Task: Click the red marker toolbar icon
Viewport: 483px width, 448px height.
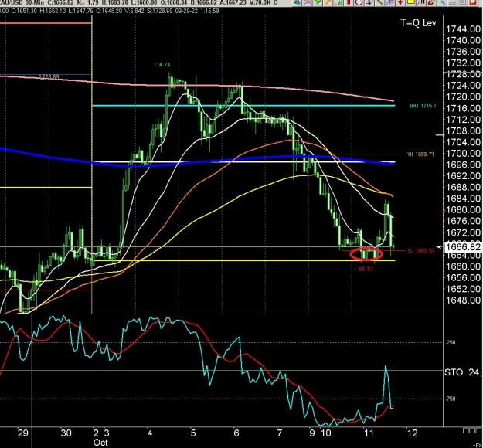Action: pyautogui.click(x=349, y=2)
